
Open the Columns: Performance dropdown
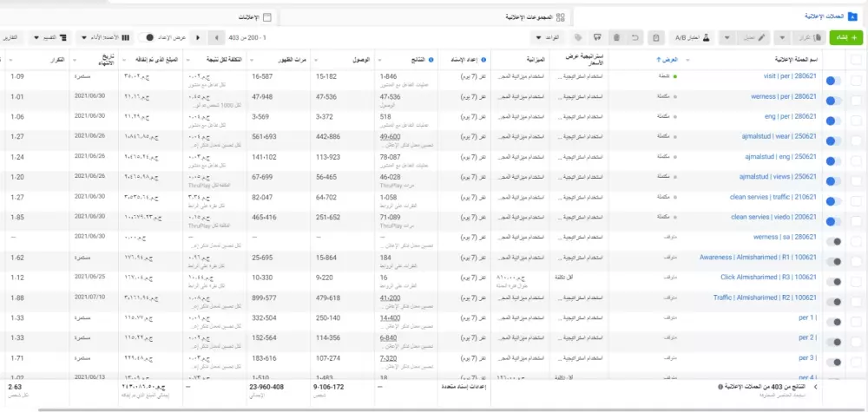click(105, 37)
